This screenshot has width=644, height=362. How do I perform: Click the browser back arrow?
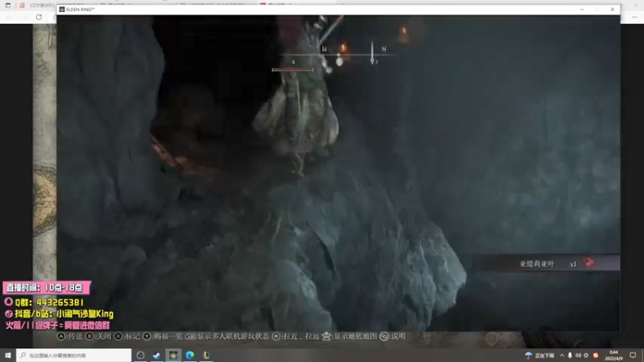[x=9, y=17]
